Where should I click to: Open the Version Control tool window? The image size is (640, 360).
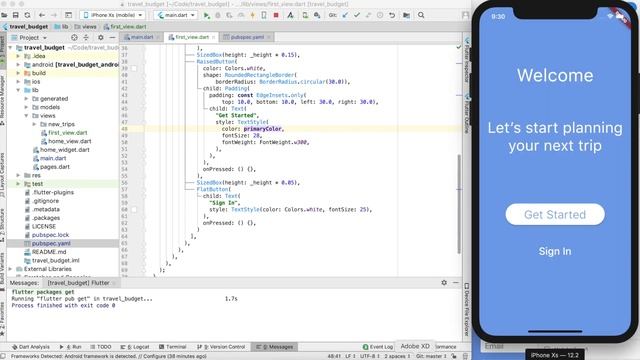pyautogui.click(x=221, y=347)
